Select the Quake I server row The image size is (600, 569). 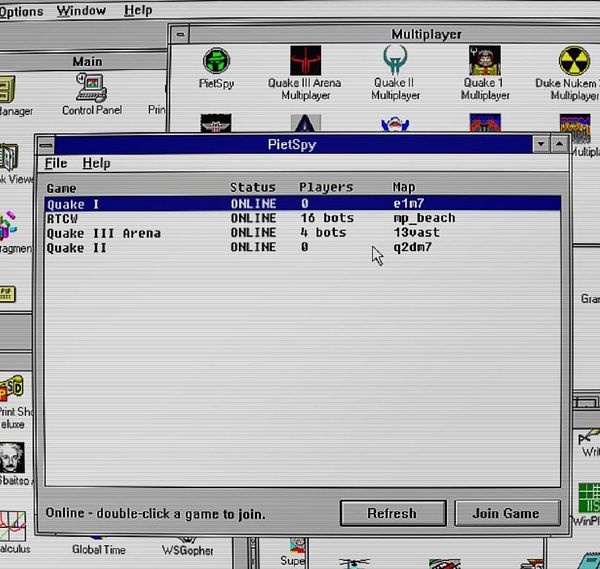click(303, 204)
